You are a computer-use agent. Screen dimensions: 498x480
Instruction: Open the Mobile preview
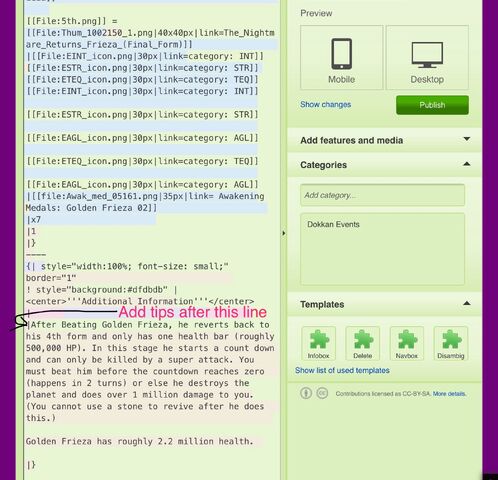tap(341, 57)
